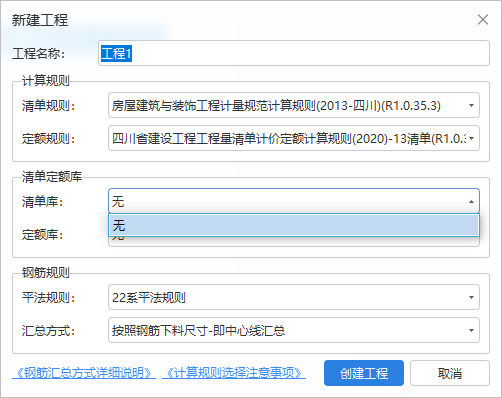The image size is (502, 398).
Task: Open the 平法规则 dropdown
Action: click(x=294, y=297)
